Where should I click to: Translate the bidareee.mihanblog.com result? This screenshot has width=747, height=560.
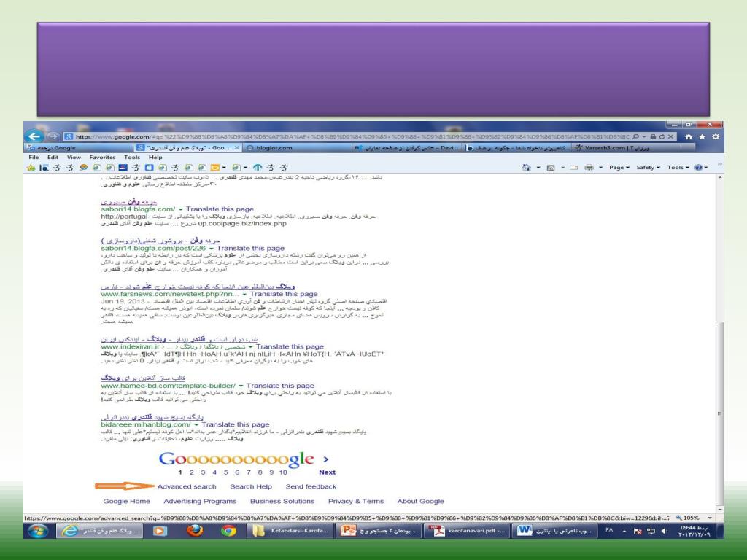[x=236, y=424]
